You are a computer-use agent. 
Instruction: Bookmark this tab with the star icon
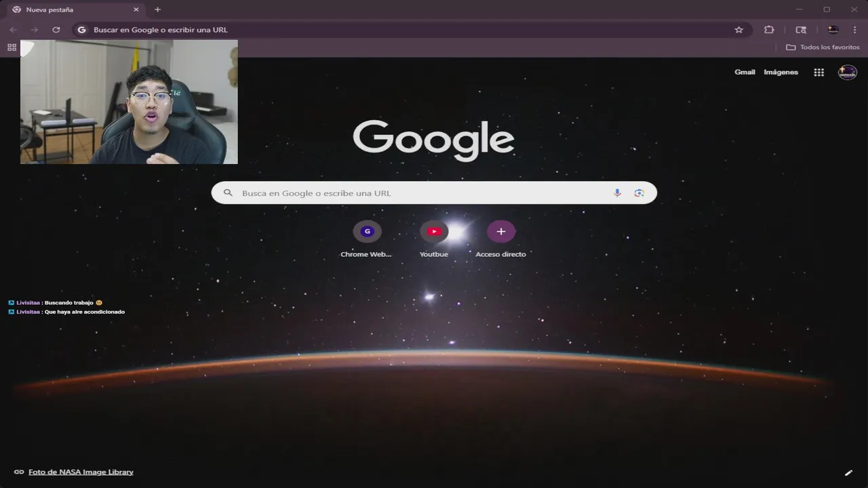(739, 30)
